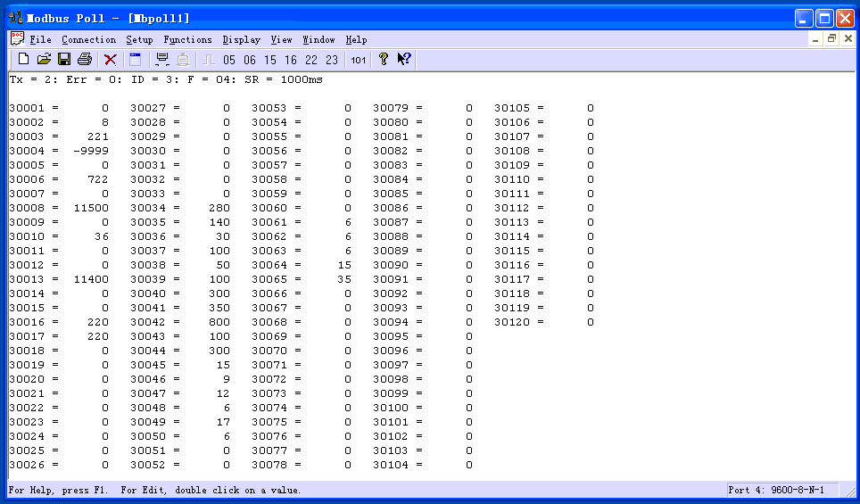Viewport: 860px width, 504px height.
Task: Open the Connection menu
Action: click(88, 39)
